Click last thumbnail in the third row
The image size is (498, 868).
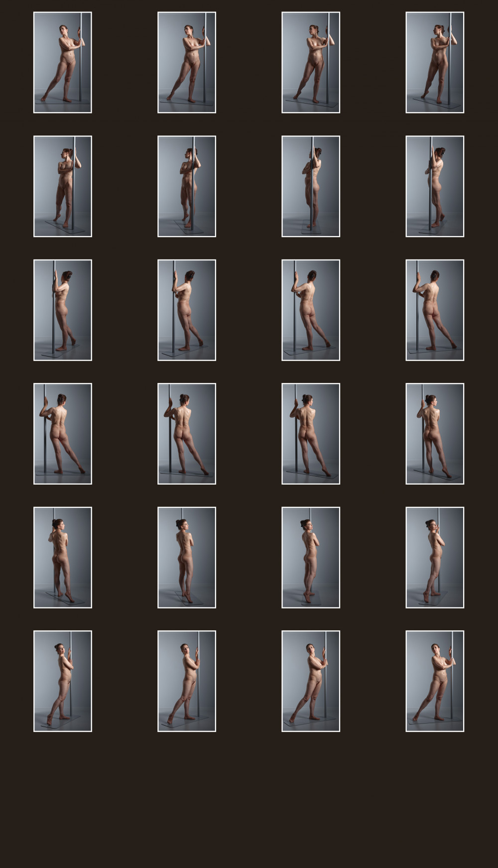[435, 310]
